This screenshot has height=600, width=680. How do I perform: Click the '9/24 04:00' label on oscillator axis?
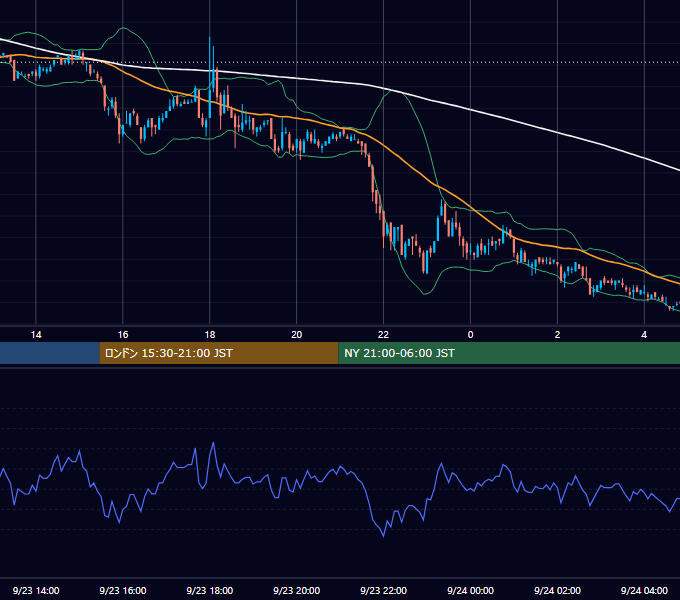tap(644, 590)
